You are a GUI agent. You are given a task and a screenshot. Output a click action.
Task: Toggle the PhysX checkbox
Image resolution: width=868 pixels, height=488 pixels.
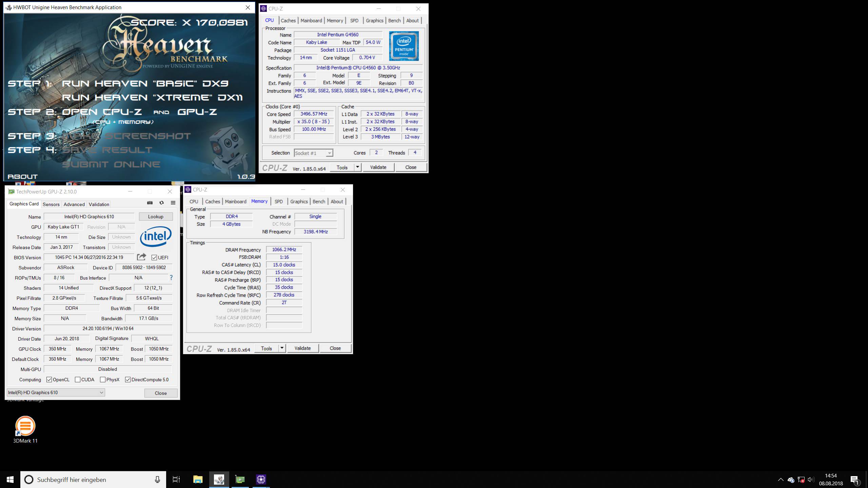coord(103,380)
